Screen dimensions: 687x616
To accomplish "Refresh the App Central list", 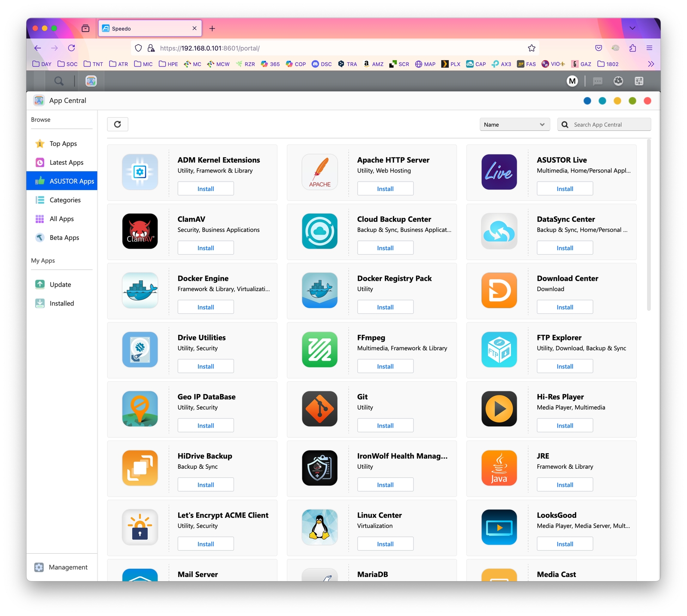I will [118, 124].
